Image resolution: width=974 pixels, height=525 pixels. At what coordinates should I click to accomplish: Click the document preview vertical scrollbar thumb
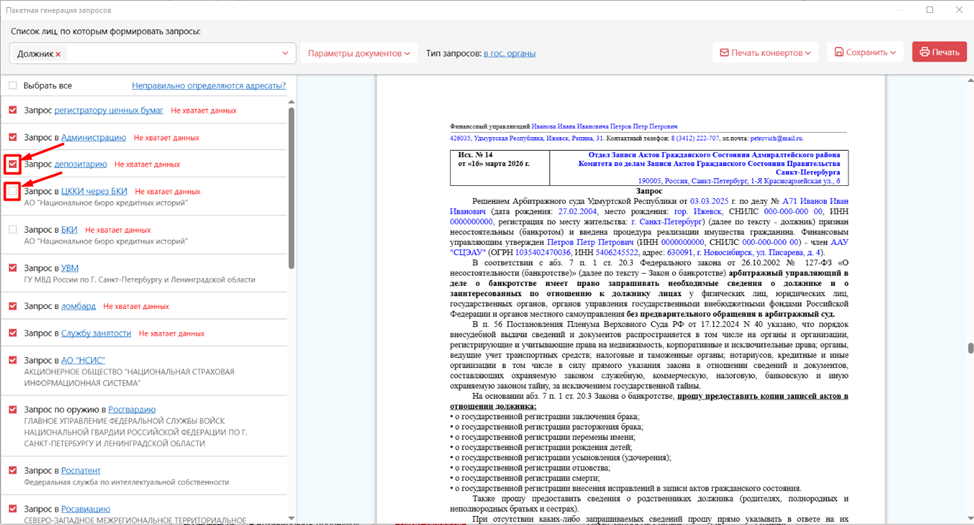click(969, 348)
